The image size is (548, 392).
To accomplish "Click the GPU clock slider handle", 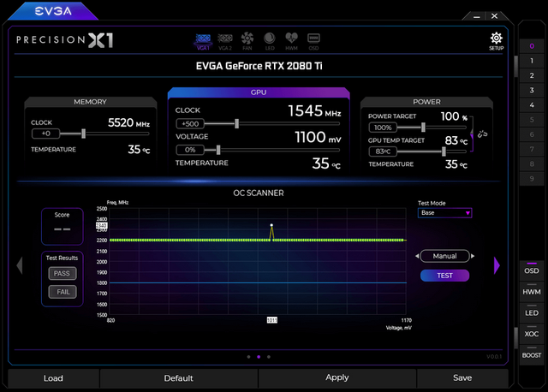I will click(x=237, y=123).
